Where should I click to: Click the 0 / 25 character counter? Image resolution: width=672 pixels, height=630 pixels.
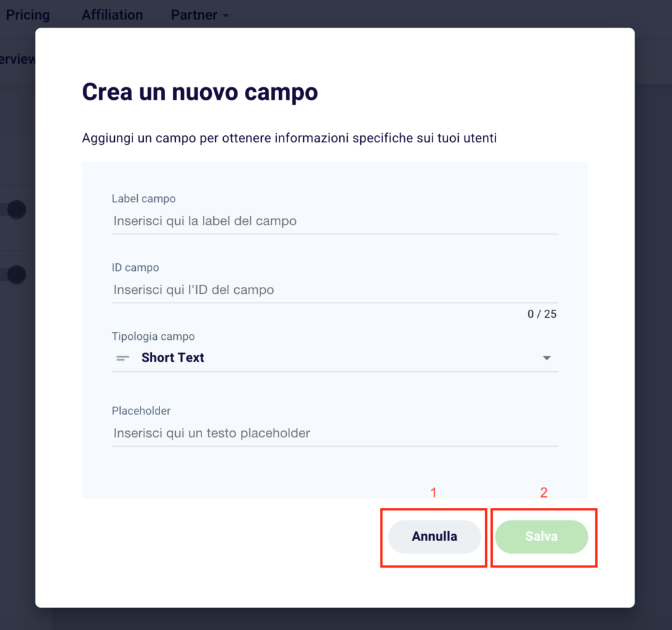pyautogui.click(x=541, y=314)
